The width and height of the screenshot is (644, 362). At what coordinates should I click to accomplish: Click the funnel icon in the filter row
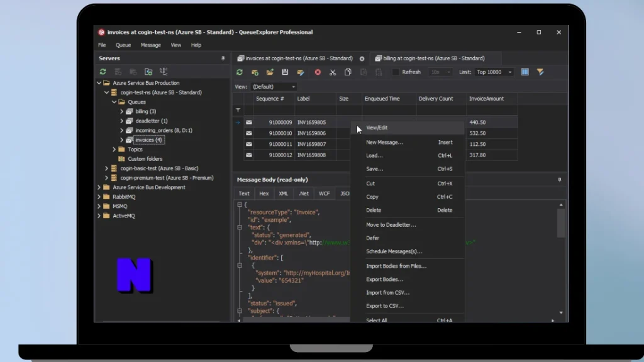coord(238,110)
